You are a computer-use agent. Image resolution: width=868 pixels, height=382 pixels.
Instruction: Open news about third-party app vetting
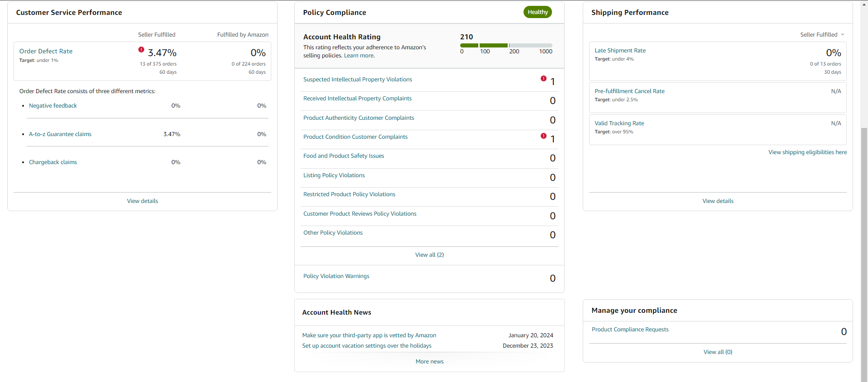click(369, 335)
